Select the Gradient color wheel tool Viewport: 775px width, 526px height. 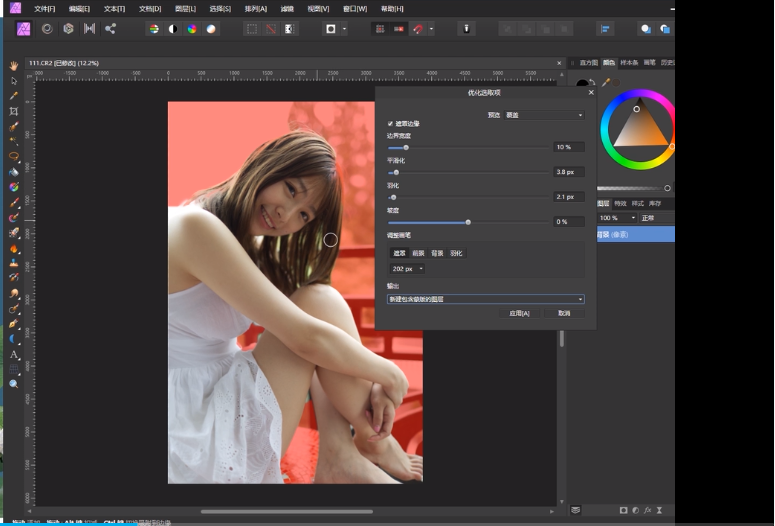[x=13, y=187]
